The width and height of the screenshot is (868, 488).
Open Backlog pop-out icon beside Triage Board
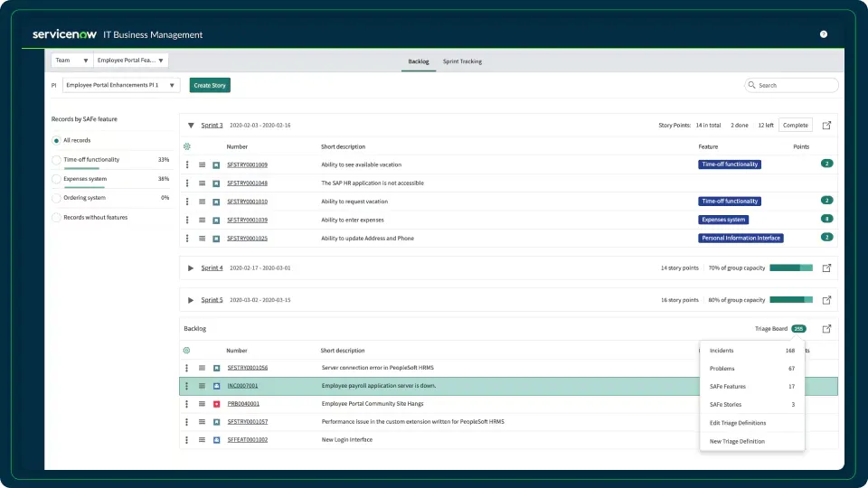click(826, 329)
